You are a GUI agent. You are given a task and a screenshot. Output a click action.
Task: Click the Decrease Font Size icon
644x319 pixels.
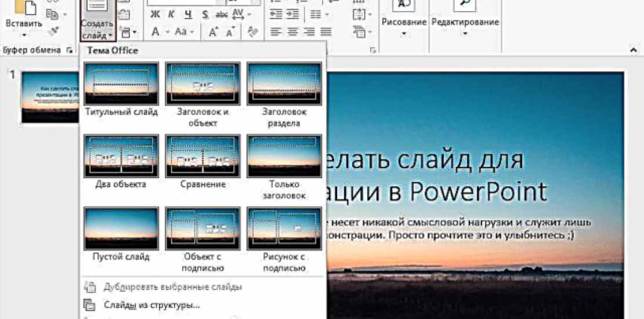229,31
